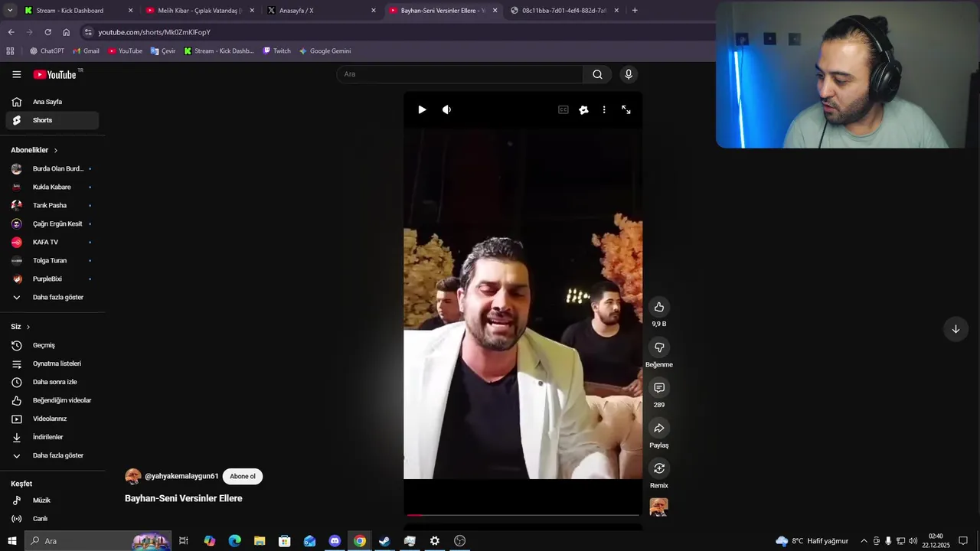Screen dimensions: 980x551
Task: Mute the Shorts video volume
Action: tap(446, 109)
